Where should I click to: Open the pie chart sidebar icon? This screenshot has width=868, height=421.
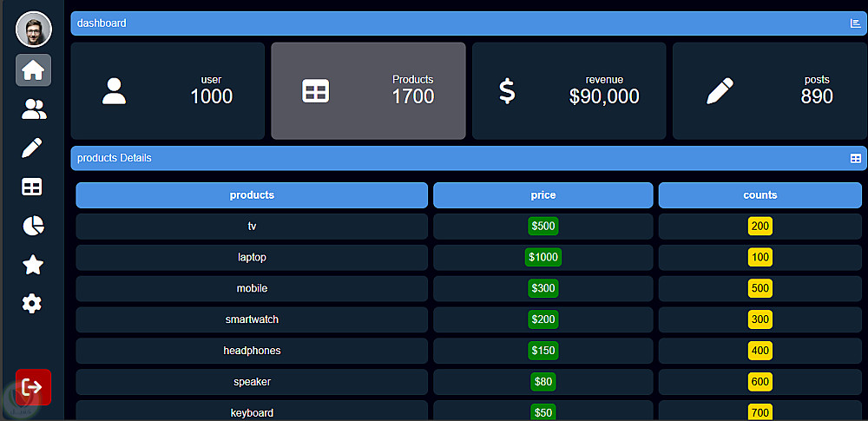[x=33, y=226]
